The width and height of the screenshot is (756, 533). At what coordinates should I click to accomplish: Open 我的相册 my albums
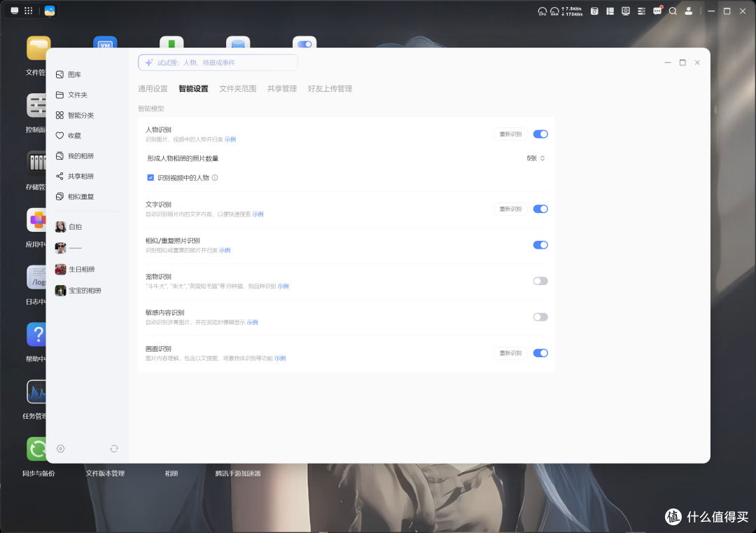[x=75, y=155]
